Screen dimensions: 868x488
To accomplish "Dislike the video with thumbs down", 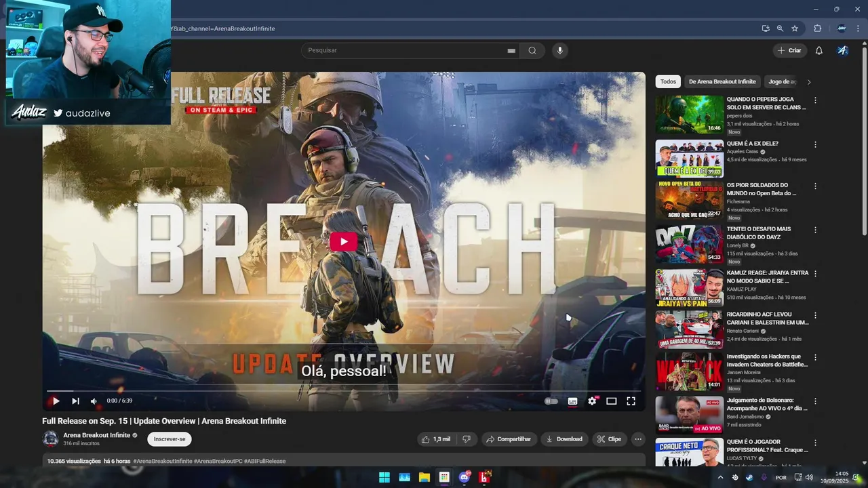I will coord(466,439).
